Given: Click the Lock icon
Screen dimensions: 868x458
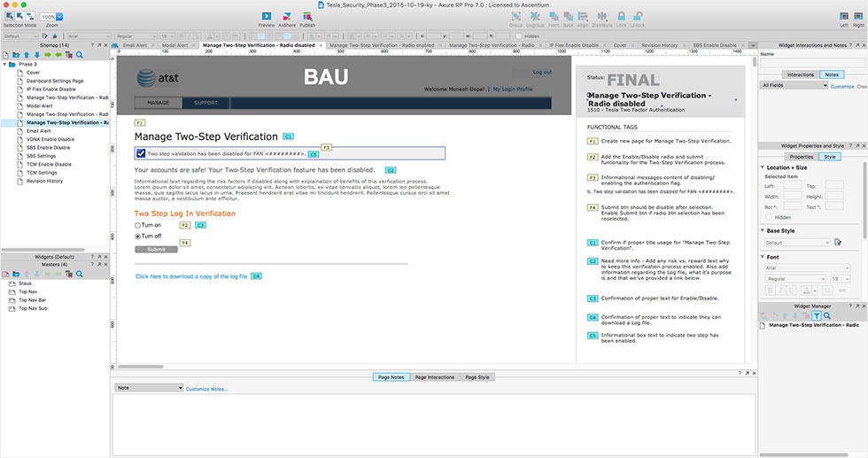Looking at the screenshot, I should click(x=622, y=17).
